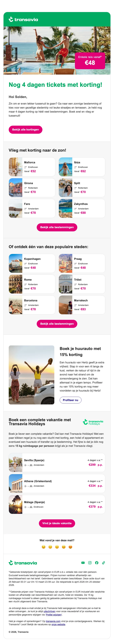Select the Athene (Griekenland) holiday offer
114x644 pixels.
(x=57, y=484)
